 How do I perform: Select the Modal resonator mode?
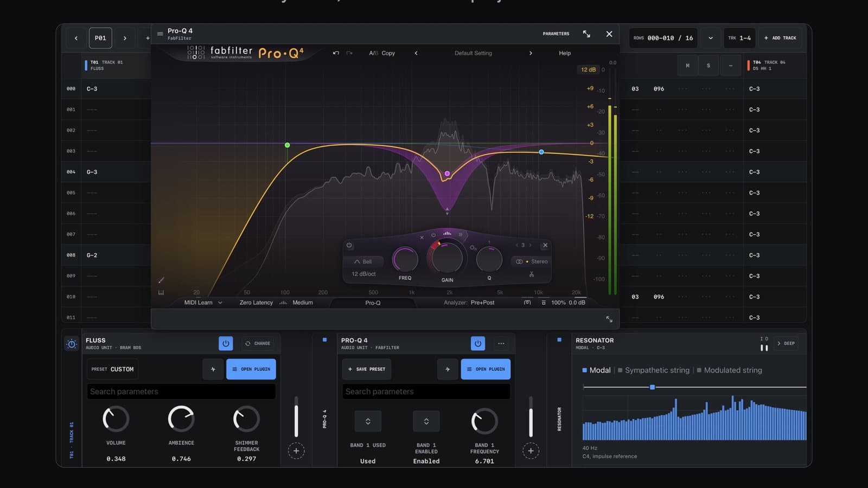(596, 370)
